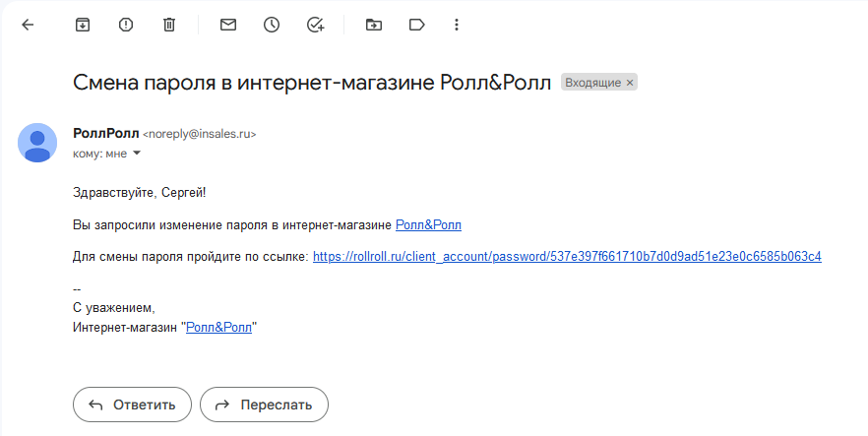Click the sender name РоллРолл
The height and width of the screenshot is (436, 868).
[105, 133]
